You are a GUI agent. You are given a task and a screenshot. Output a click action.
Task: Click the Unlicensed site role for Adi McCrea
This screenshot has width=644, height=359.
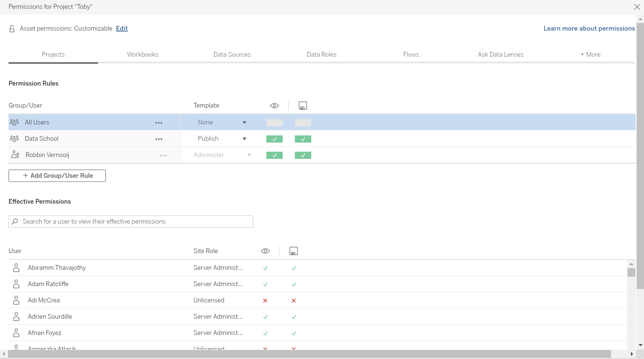(209, 300)
